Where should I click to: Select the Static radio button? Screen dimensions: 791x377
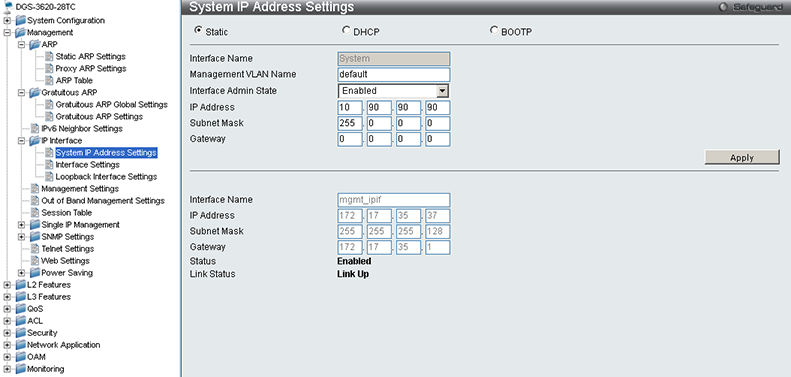[x=198, y=30]
